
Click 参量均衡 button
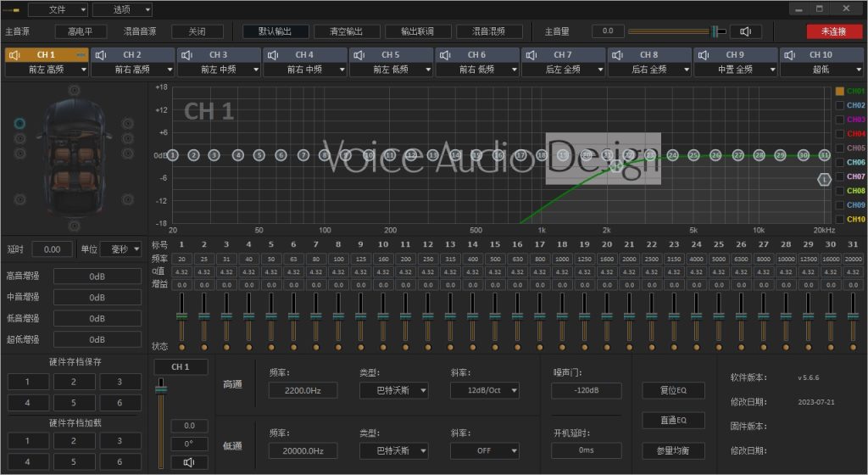click(x=673, y=450)
